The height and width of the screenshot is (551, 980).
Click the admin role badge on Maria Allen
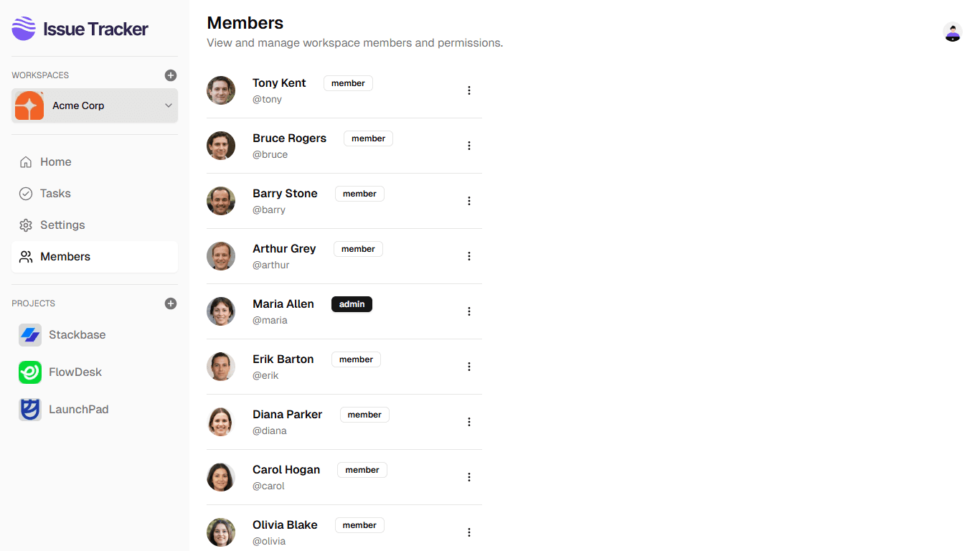pyautogui.click(x=352, y=303)
